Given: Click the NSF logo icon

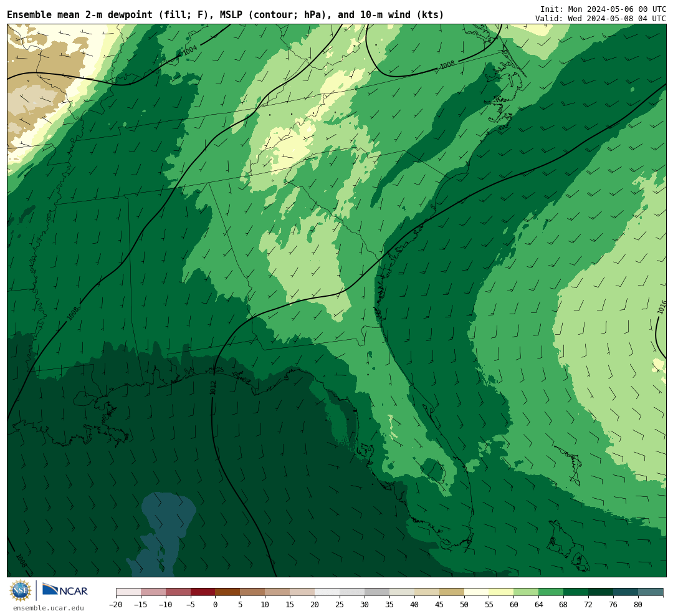Looking at the screenshot, I should (x=21, y=590).
